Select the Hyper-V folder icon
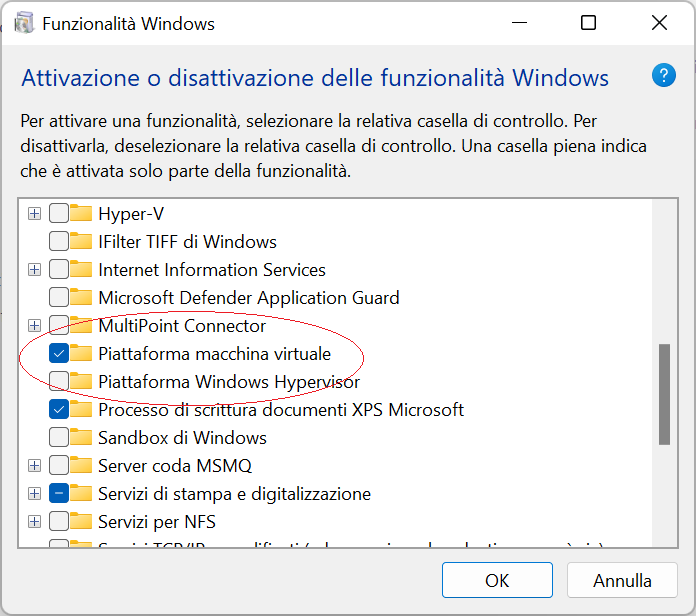 click(81, 213)
